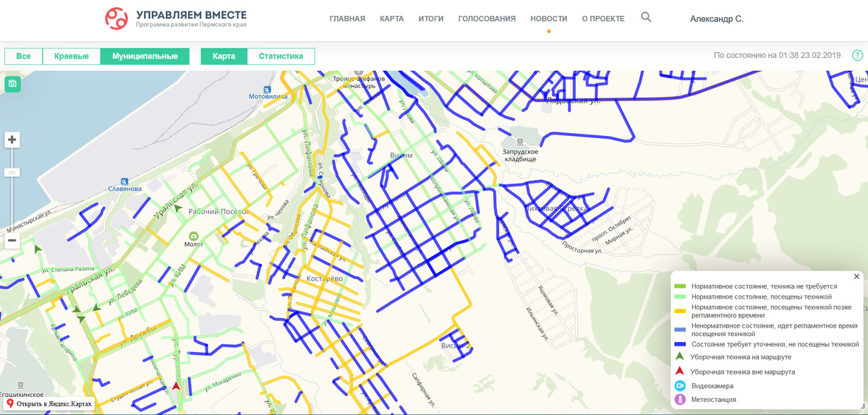Screen dimensions: 868x415
Task: Click red arrow legend icon for off-route vehicles
Action: coord(679,372)
